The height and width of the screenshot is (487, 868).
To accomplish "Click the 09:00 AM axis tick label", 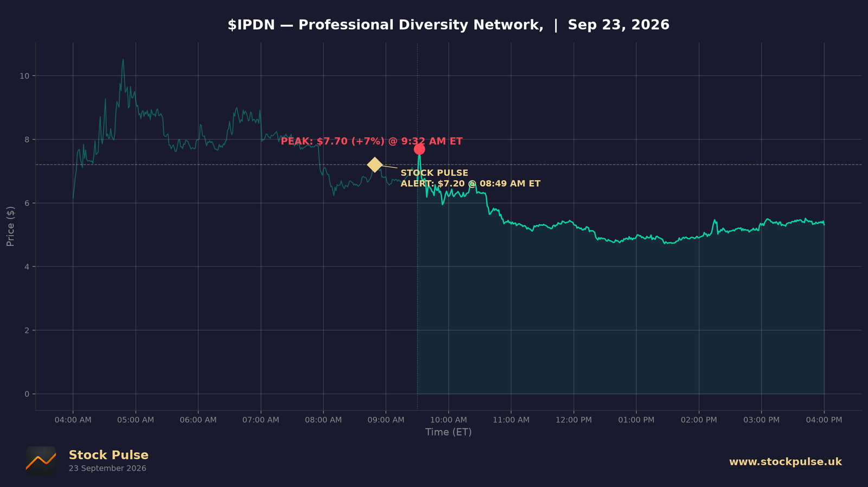I will 386,420.
